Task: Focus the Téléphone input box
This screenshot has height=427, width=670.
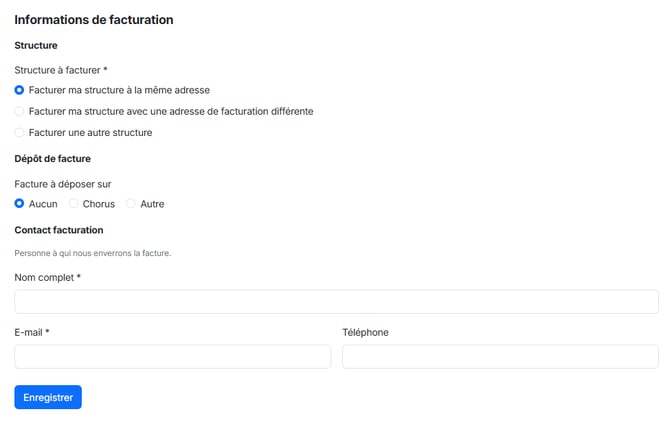Action: tap(500, 357)
